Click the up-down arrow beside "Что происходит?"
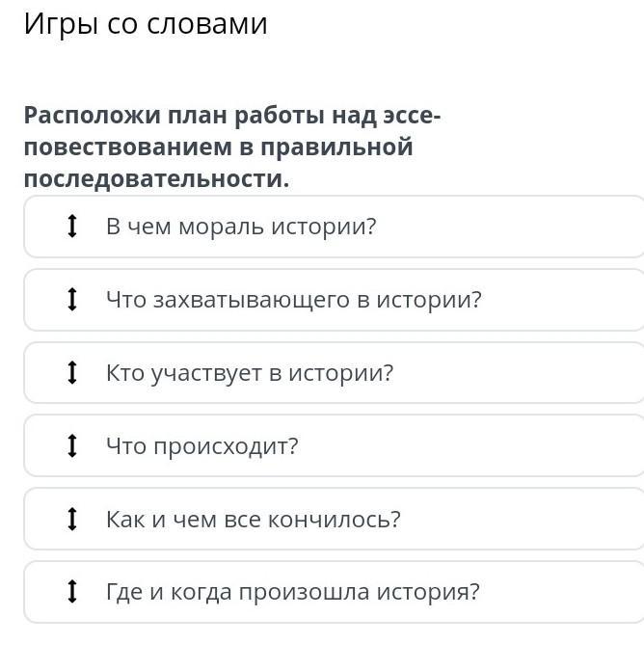644x670 pixels. (x=71, y=446)
